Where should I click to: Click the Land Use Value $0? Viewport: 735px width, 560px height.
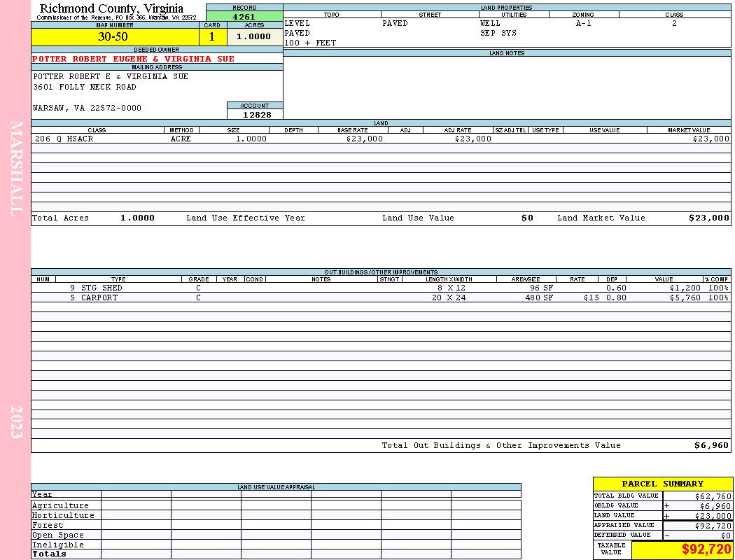click(527, 218)
